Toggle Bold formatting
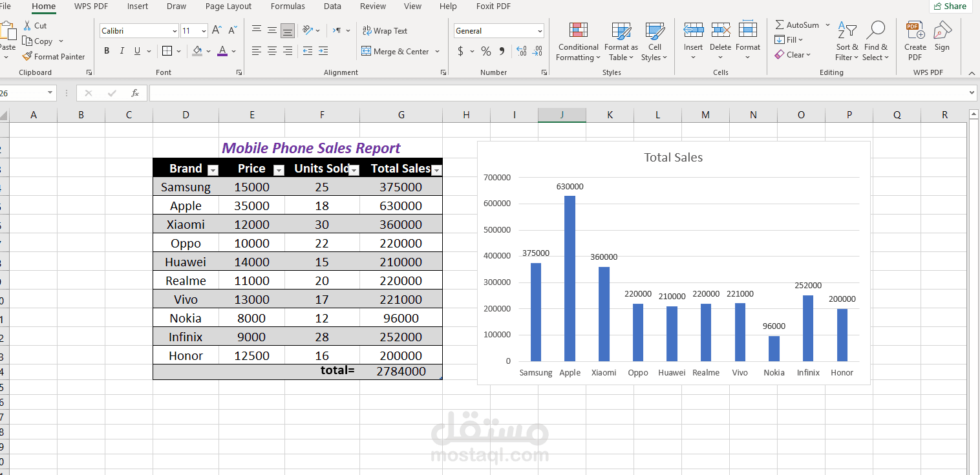This screenshot has width=980, height=475. pos(107,51)
